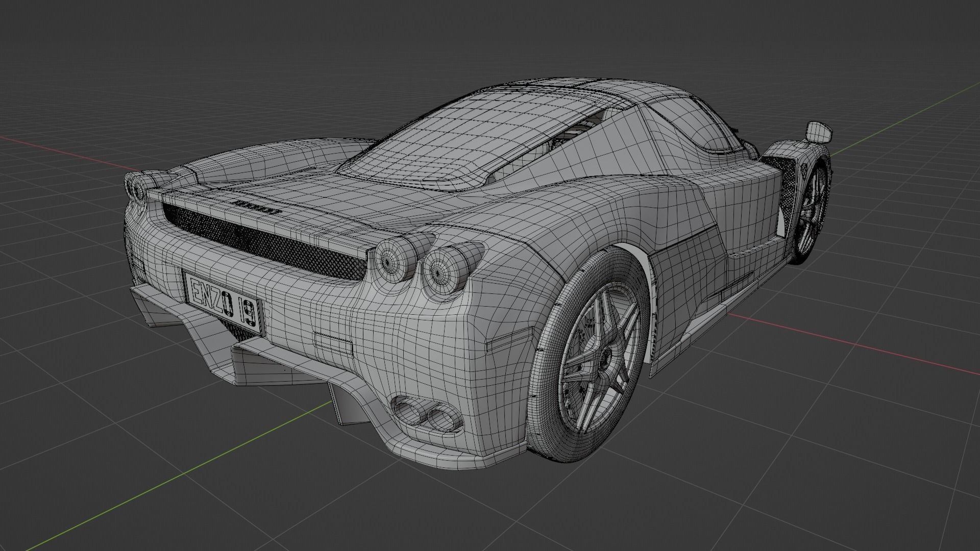Click the badge lettering above rear grille
980x551 pixels.
257,207
